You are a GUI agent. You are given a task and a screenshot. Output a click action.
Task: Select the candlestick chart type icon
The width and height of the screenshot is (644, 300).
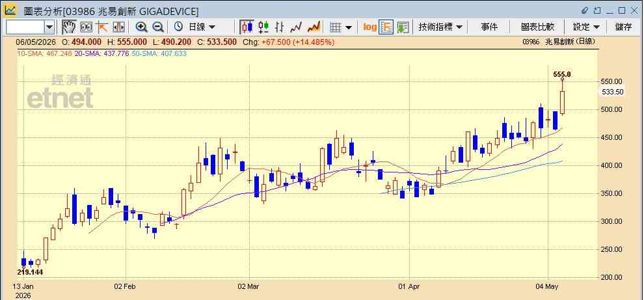pyautogui.click(x=247, y=27)
